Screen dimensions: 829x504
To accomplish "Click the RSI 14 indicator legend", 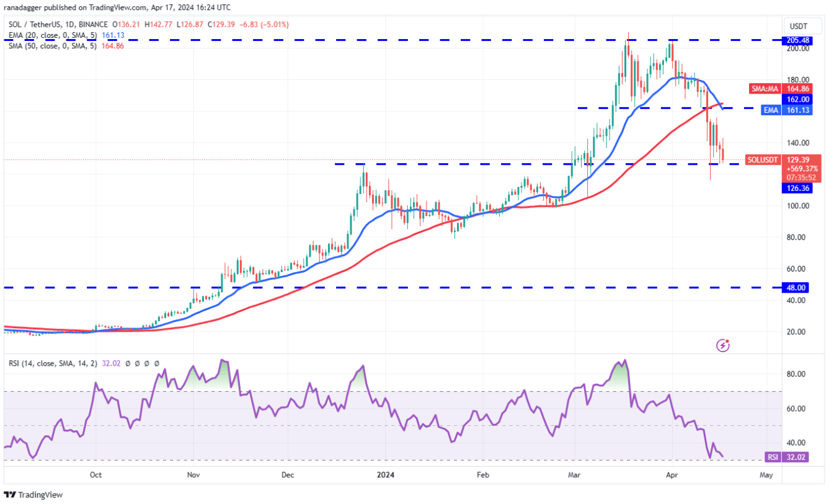I will click(x=53, y=363).
